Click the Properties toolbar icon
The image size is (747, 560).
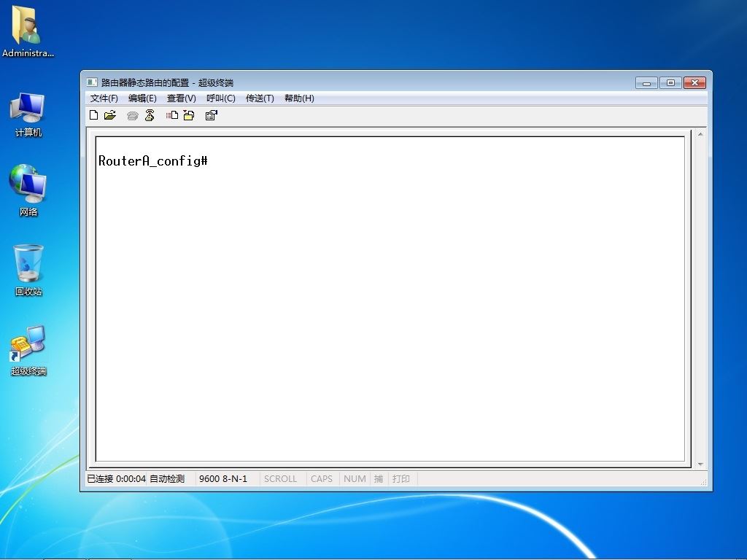point(211,115)
